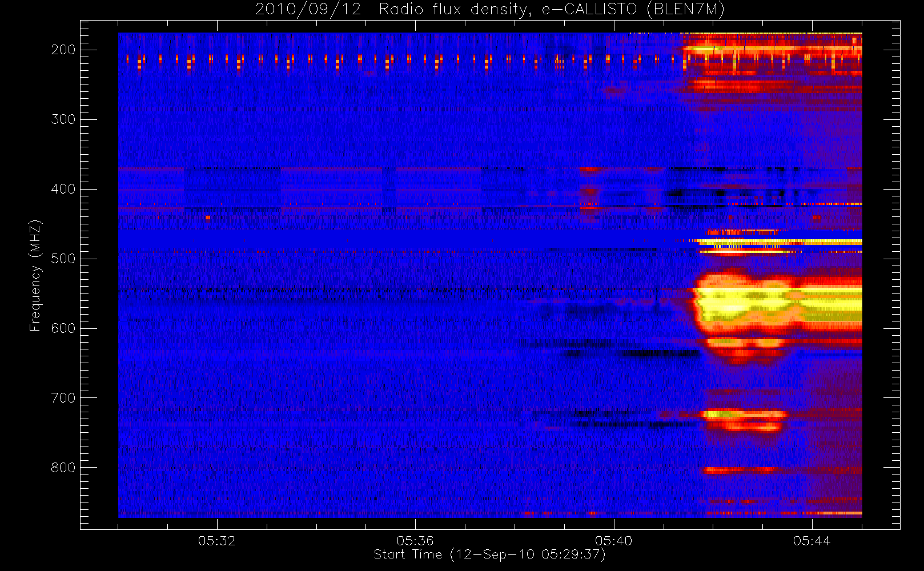Click the 500 frequency tick label

coord(63,259)
